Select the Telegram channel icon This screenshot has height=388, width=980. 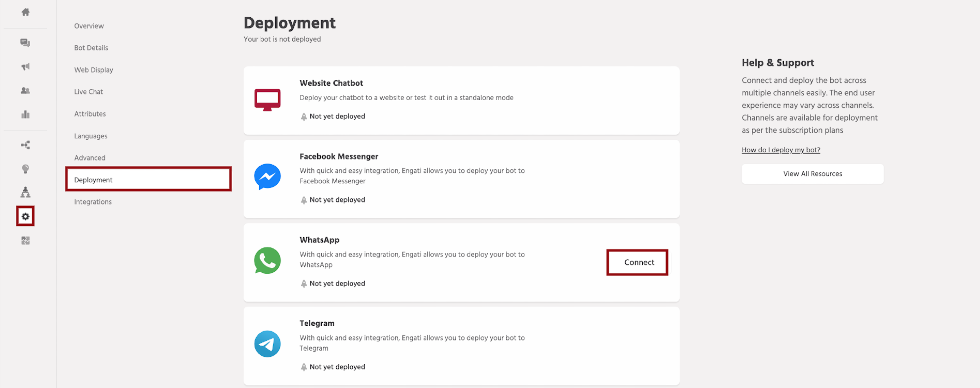[x=267, y=343]
